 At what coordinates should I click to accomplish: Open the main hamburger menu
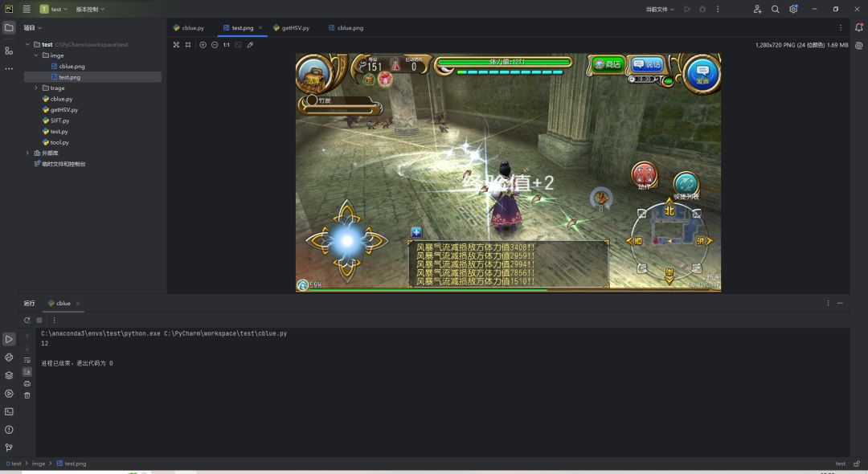pyautogui.click(x=26, y=9)
